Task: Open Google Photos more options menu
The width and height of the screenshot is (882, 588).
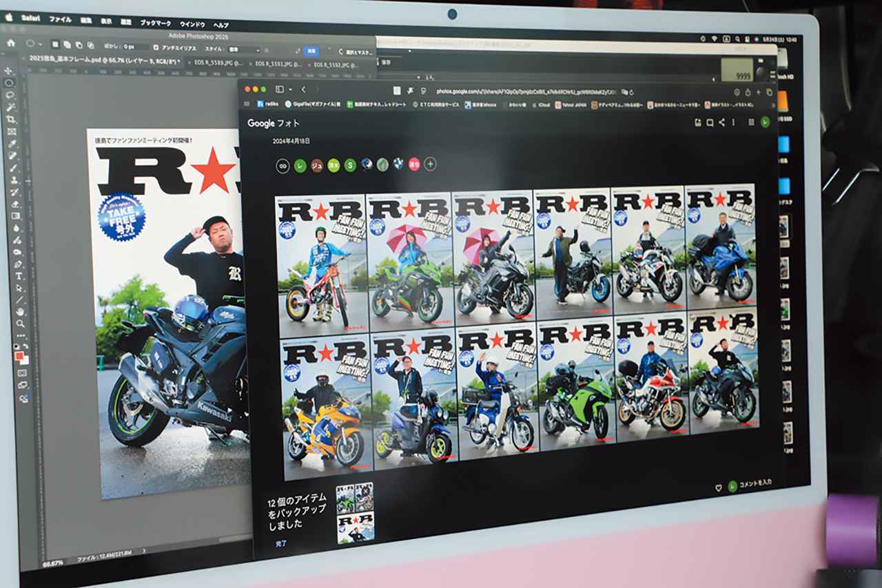Action: point(734,122)
